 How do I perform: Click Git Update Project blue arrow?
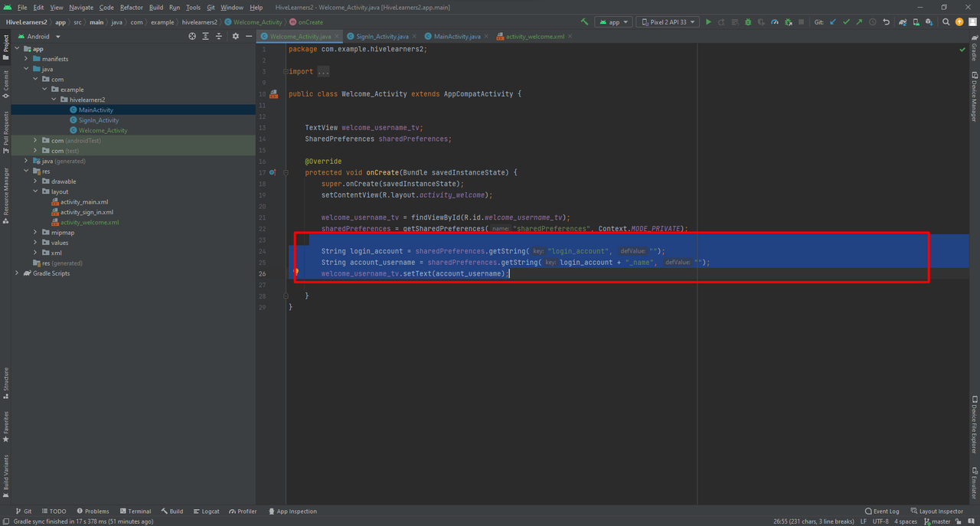[832, 22]
